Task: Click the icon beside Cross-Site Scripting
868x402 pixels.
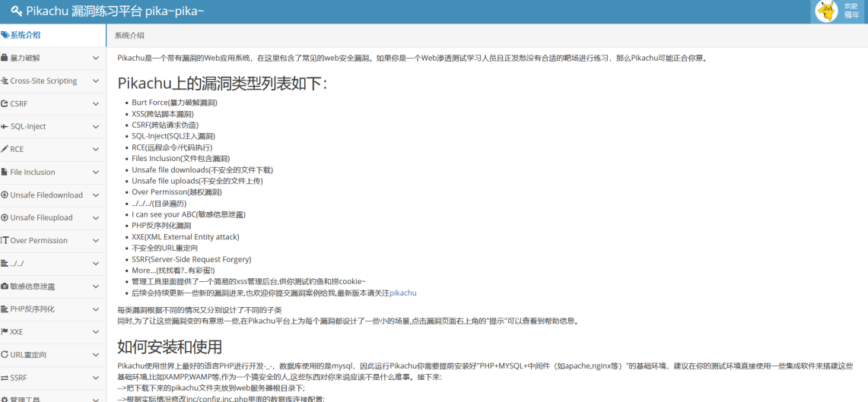Action: [x=5, y=81]
